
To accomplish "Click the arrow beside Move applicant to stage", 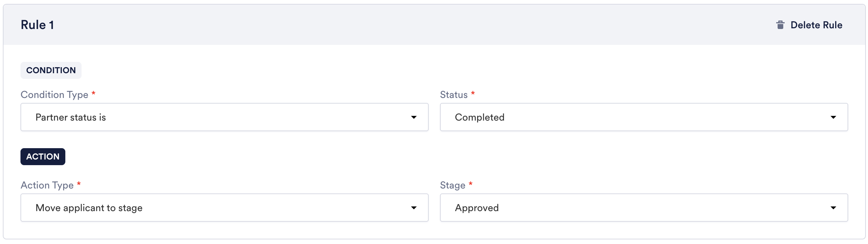I will pyautogui.click(x=414, y=208).
